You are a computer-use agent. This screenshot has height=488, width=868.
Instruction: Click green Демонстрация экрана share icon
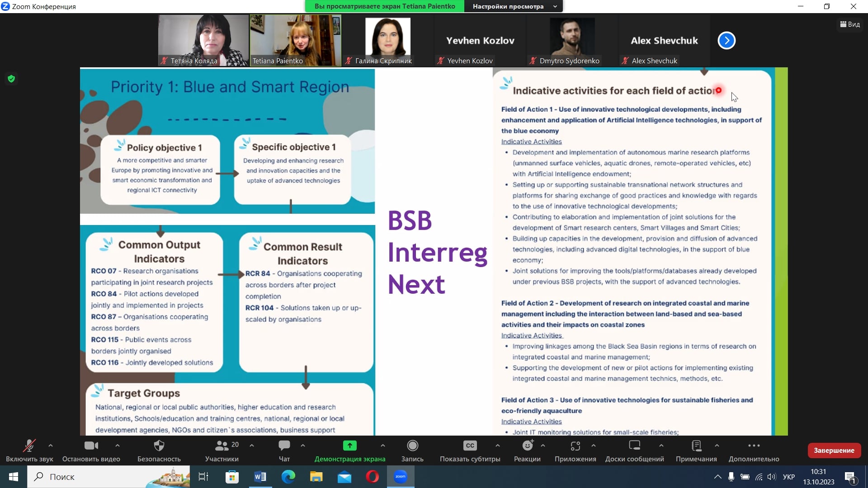tap(350, 446)
